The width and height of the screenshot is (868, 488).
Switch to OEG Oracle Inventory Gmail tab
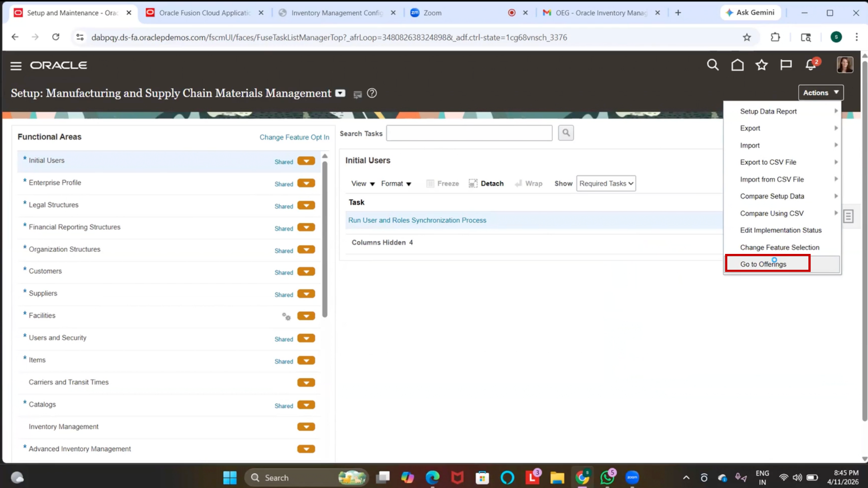601,13
